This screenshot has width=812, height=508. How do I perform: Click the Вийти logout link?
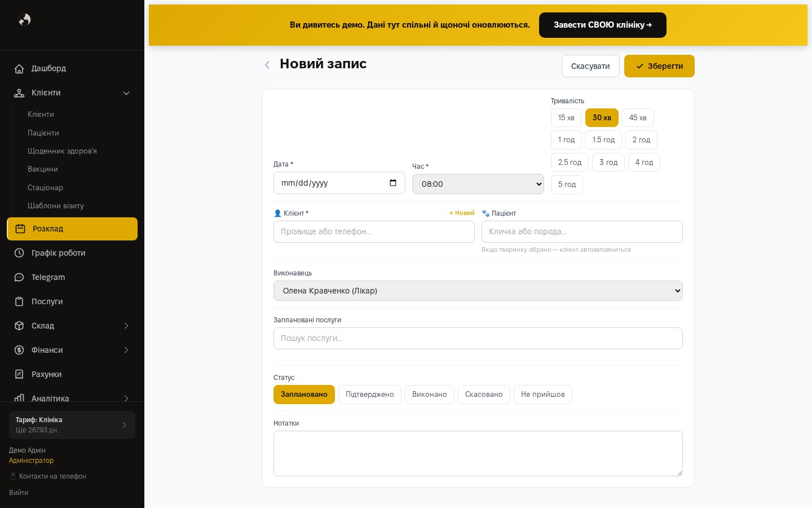19,492
